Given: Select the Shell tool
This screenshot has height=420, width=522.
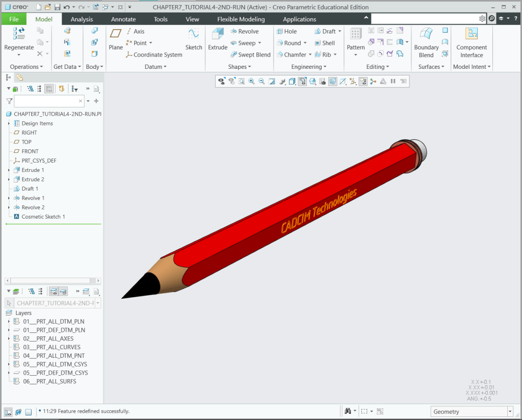Looking at the screenshot, I should click(325, 43).
